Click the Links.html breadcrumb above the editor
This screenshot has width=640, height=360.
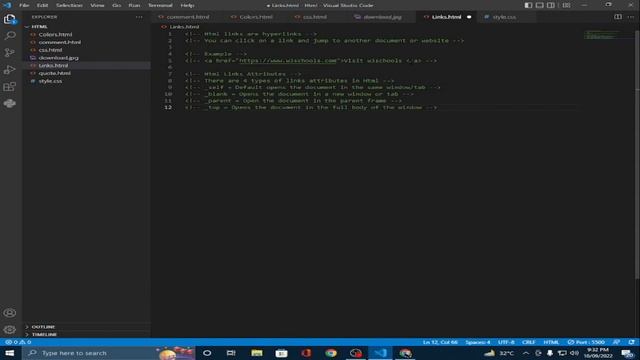coord(184,27)
